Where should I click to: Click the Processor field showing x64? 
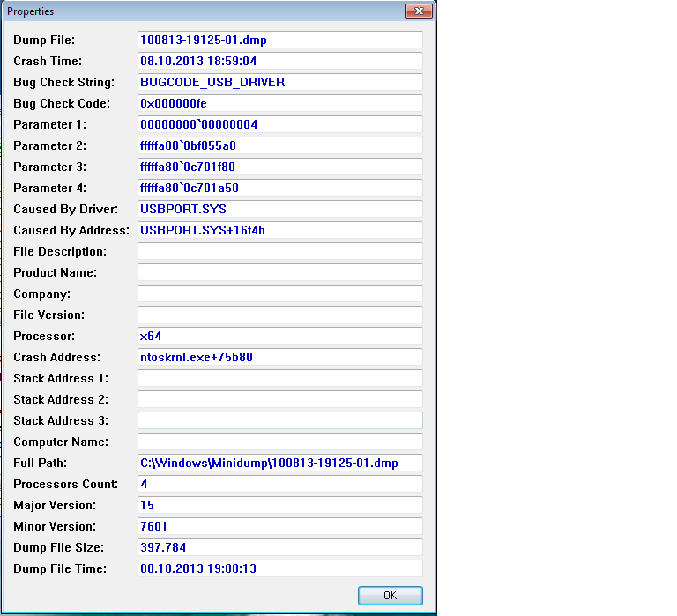[280, 336]
